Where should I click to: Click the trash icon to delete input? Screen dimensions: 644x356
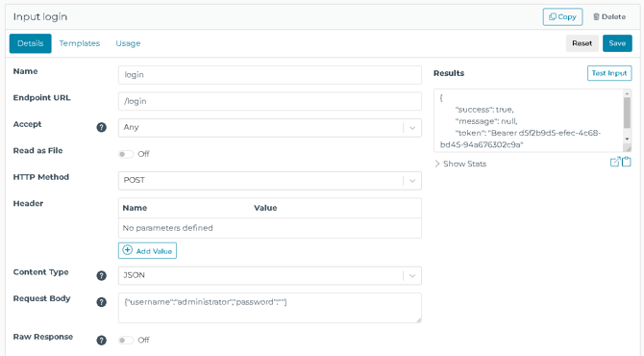pos(596,17)
